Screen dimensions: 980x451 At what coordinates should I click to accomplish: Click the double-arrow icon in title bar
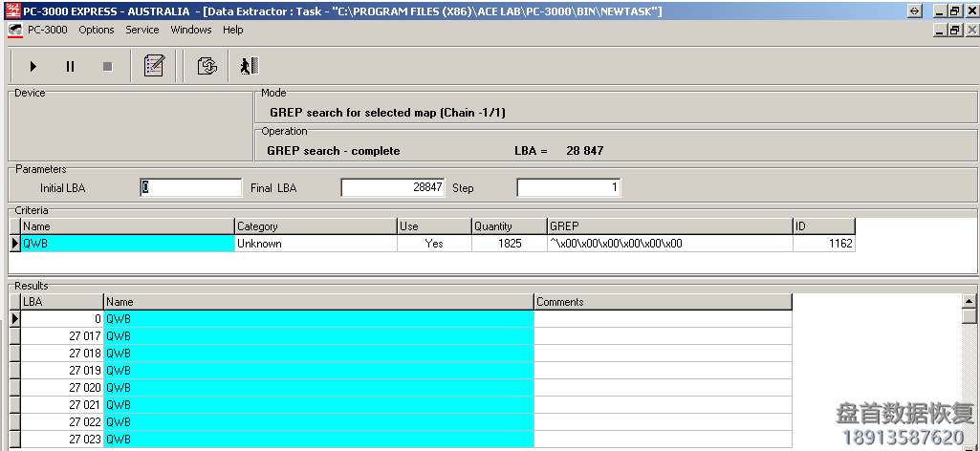[914, 11]
